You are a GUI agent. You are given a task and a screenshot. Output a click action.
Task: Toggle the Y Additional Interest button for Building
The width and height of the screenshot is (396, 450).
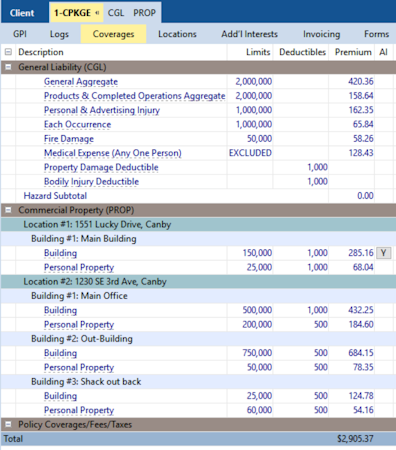pos(383,253)
